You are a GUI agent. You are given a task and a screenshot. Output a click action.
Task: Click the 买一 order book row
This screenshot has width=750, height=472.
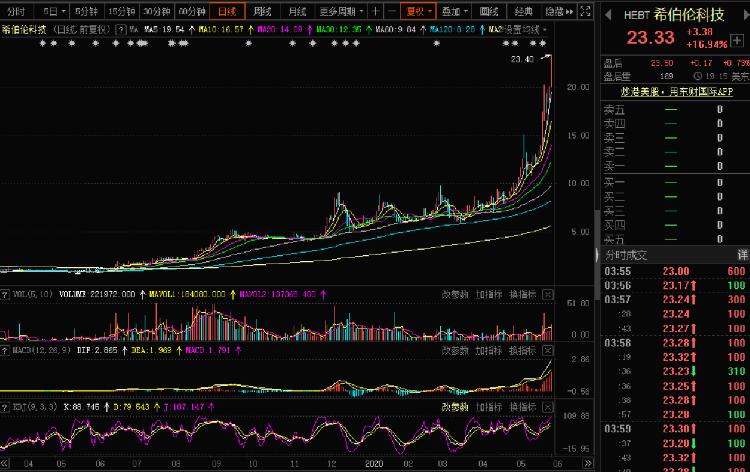point(675,183)
